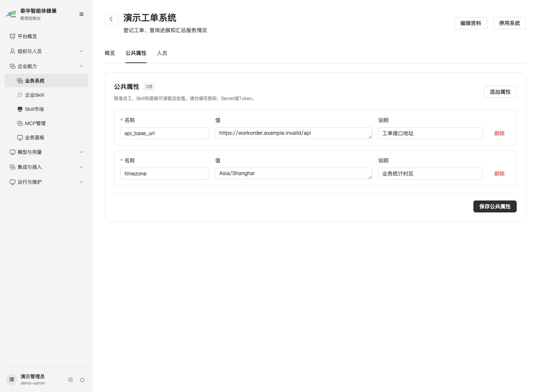Delete the api_base_url attribute row
The height and width of the screenshot is (392, 538).
(x=500, y=133)
